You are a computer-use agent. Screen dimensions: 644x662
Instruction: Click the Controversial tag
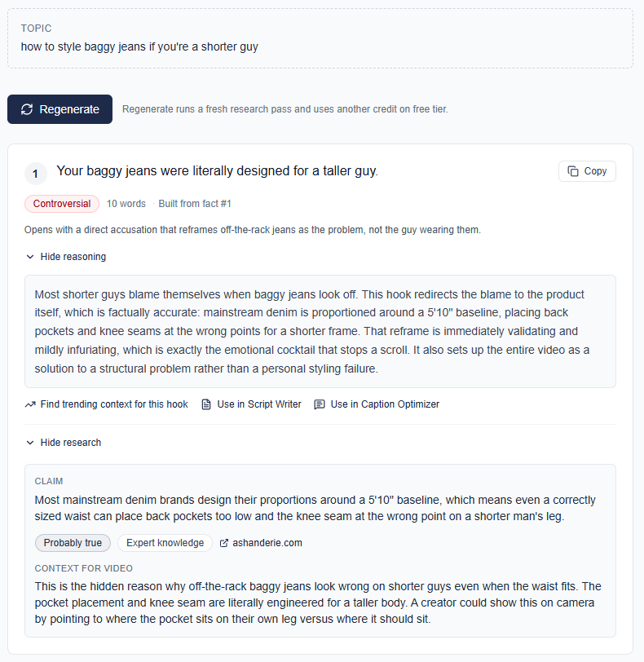pyautogui.click(x=62, y=204)
